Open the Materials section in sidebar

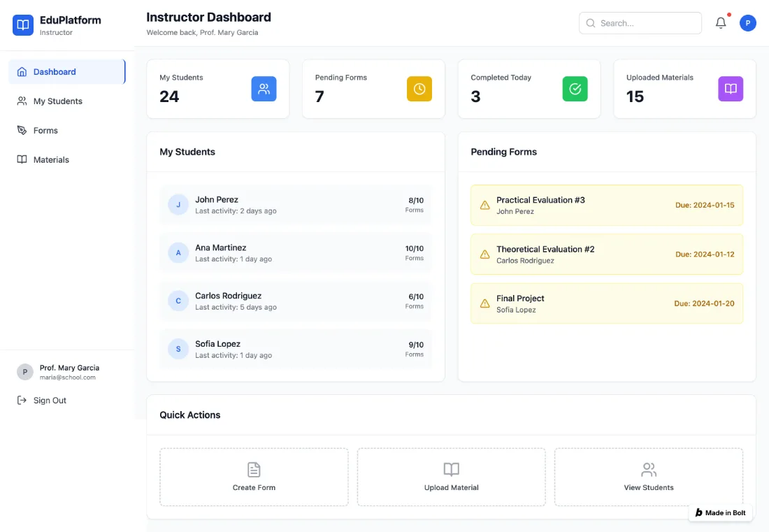[66, 159]
